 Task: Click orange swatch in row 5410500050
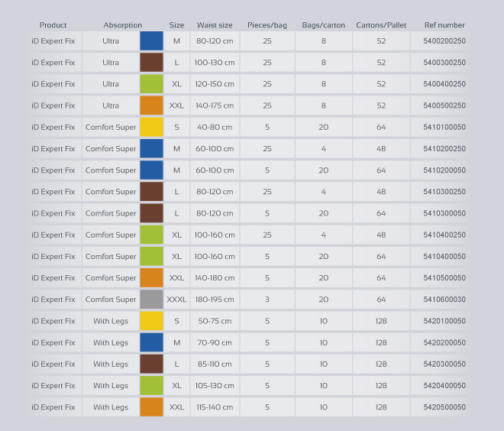[151, 278]
